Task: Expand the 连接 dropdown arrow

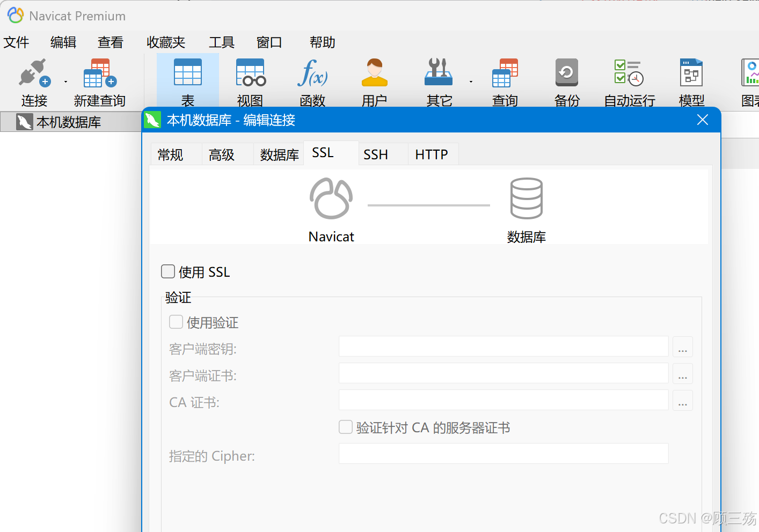Action: coord(65,82)
